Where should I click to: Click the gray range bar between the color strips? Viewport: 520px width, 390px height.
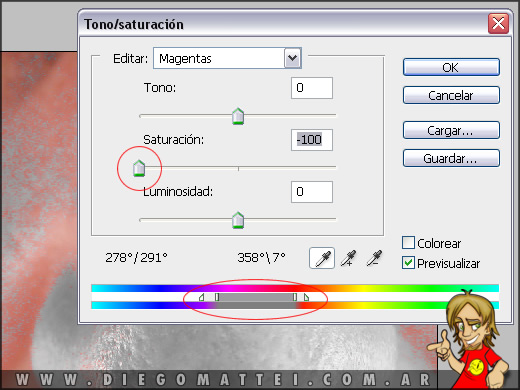click(256, 297)
